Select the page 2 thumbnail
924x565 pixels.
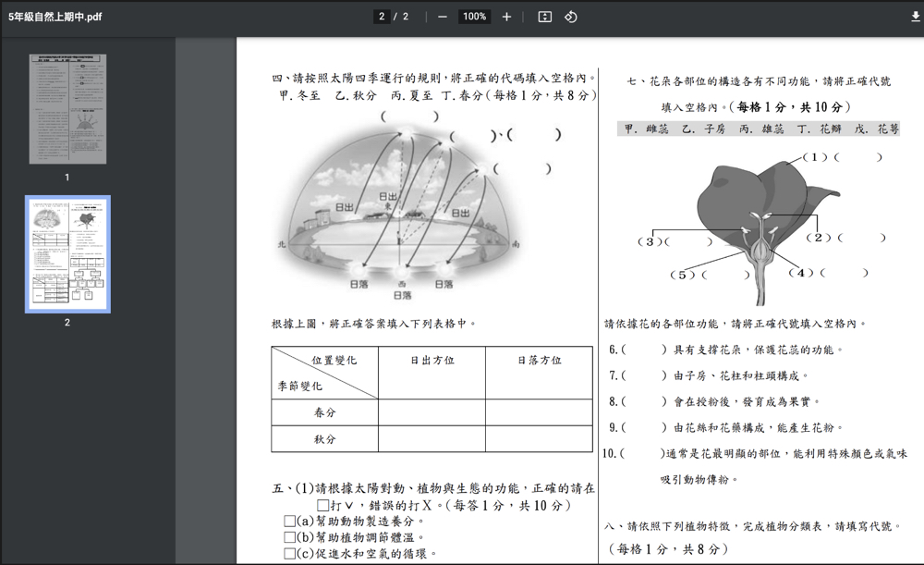[67, 253]
